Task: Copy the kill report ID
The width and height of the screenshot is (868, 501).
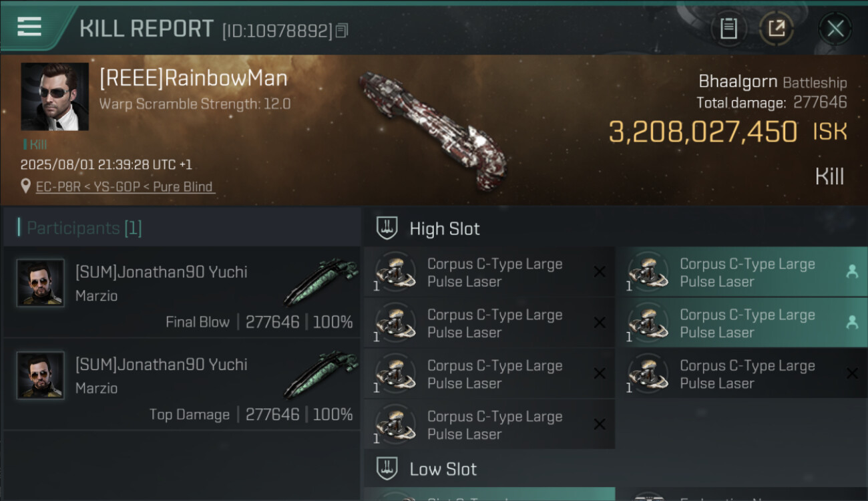Action: point(342,31)
